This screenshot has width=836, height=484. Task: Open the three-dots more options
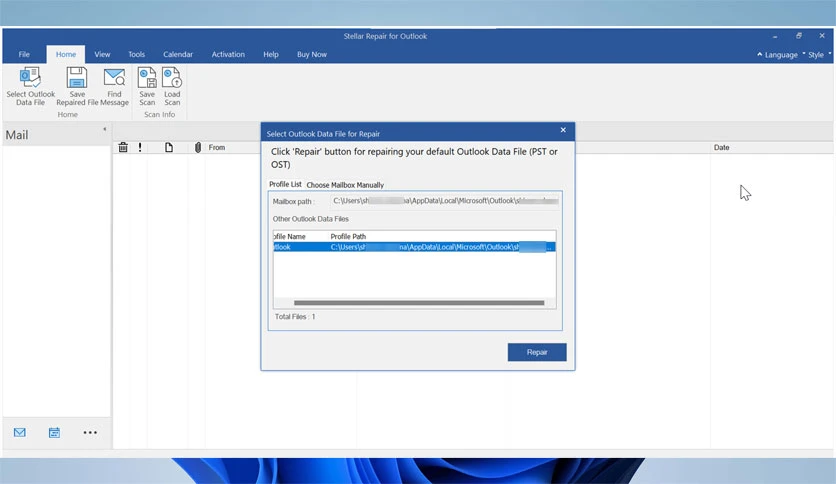point(90,432)
